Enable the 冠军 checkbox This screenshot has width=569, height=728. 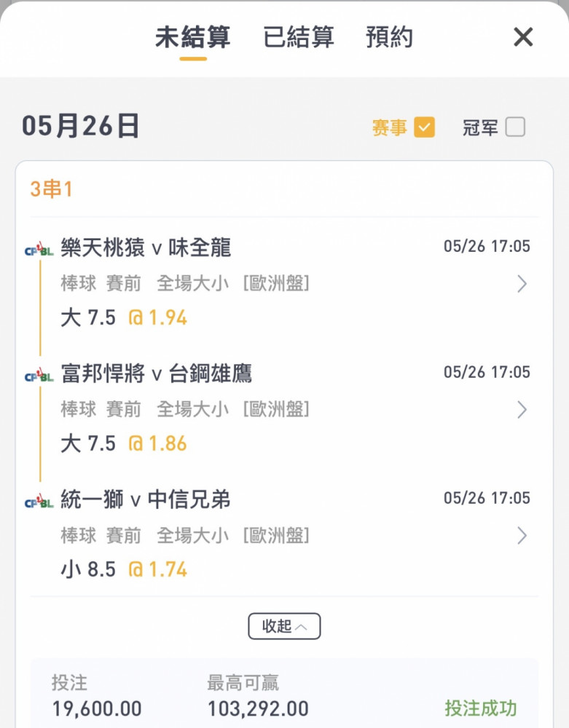pyautogui.click(x=515, y=127)
